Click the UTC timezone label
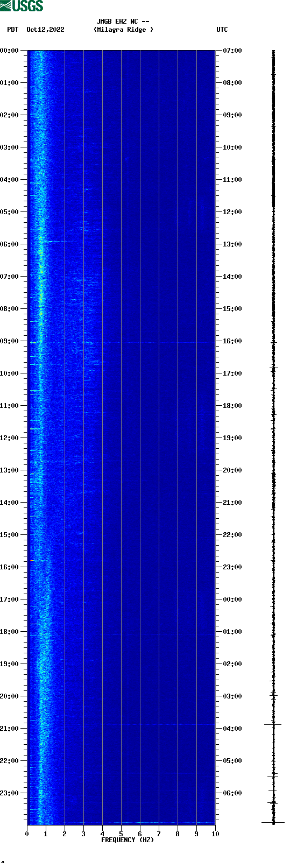The height and width of the screenshot is (868, 297). click(222, 30)
